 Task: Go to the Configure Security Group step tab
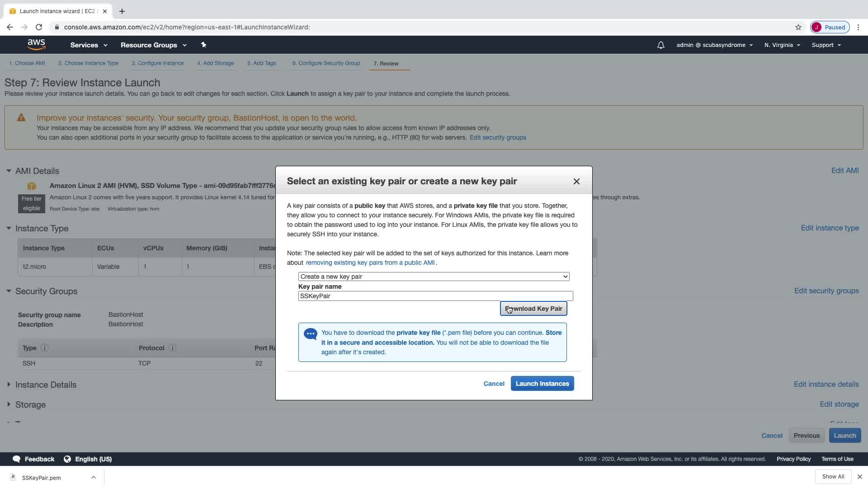coord(326,63)
